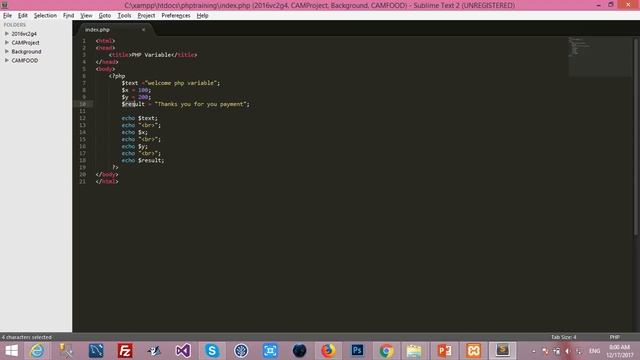Open the Selection menu
Screen dimensions: 640x360
click(45, 16)
